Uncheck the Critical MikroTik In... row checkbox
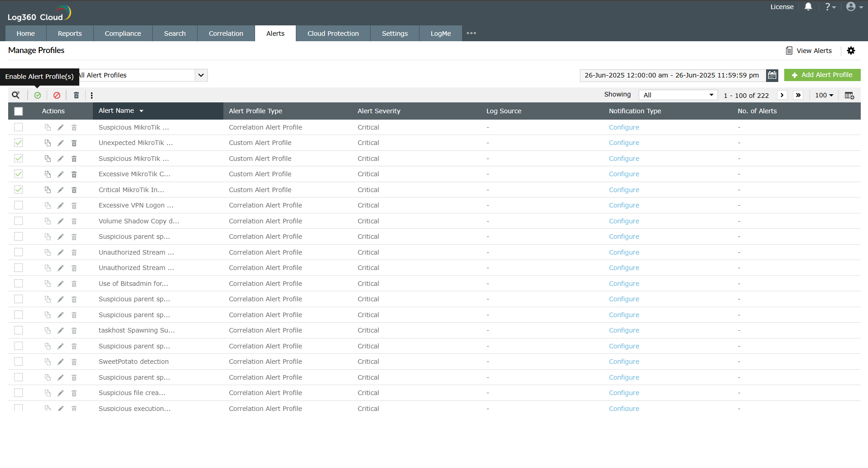Image resolution: width=868 pixels, height=468 pixels. pos(19,190)
